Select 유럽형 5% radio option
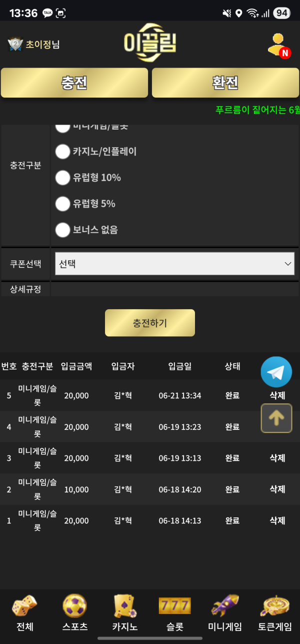This screenshot has height=644, width=300. 62,204
